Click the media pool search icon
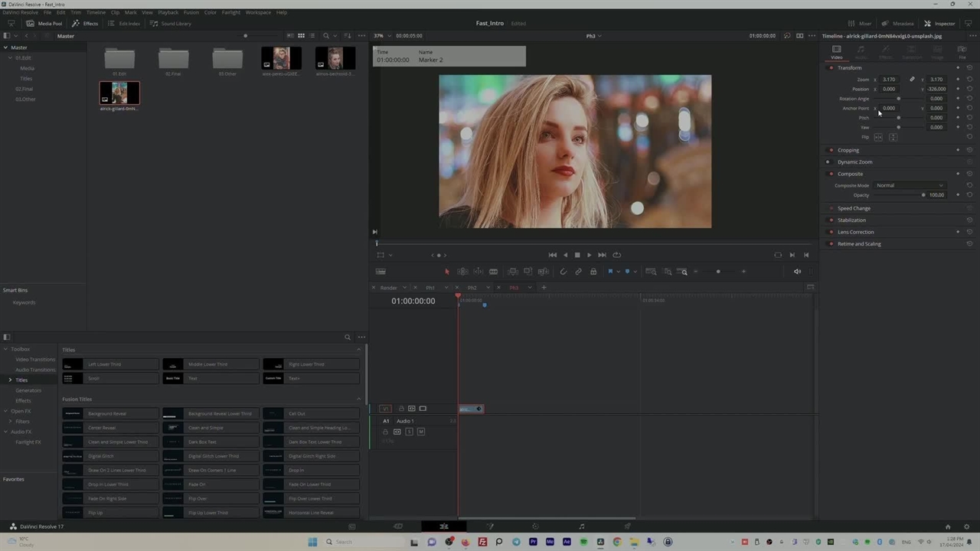 pyautogui.click(x=326, y=36)
